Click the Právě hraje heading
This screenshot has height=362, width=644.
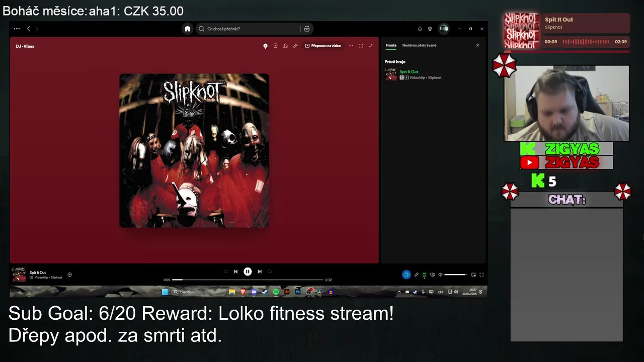(395, 62)
